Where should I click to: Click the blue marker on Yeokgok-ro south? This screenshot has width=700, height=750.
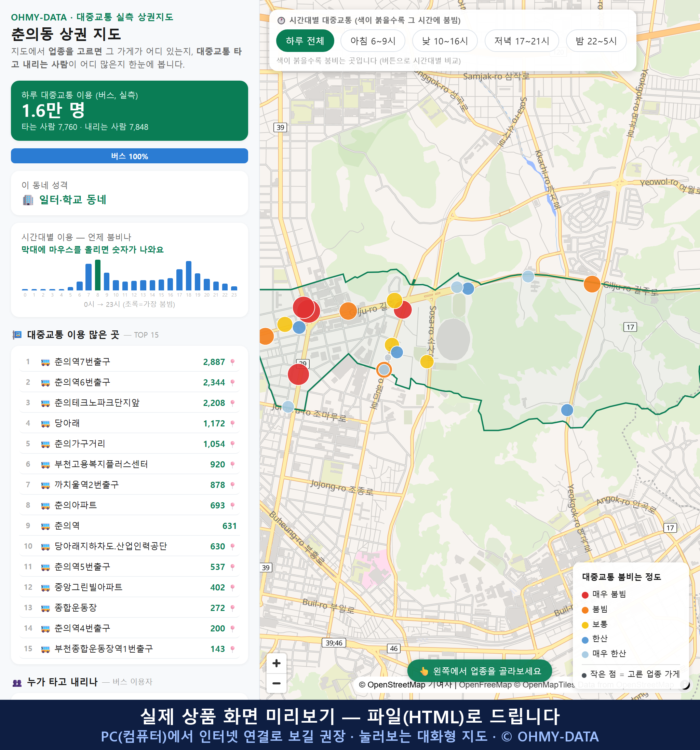pyautogui.click(x=567, y=410)
